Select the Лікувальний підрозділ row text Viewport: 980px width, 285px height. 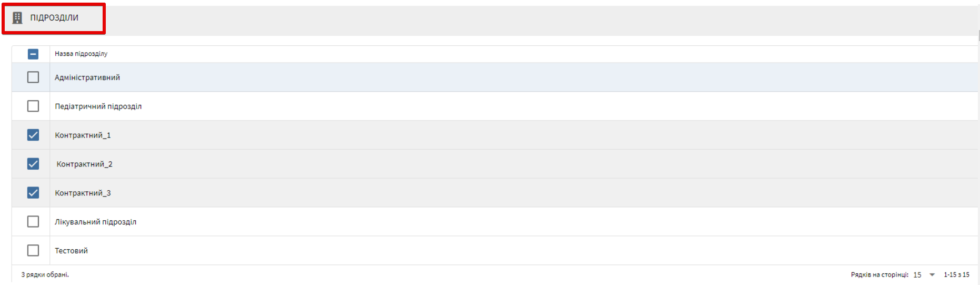coord(96,222)
